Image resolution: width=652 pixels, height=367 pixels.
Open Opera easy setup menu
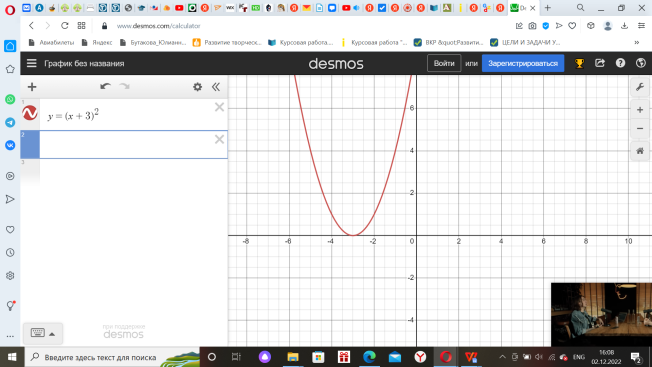641,26
